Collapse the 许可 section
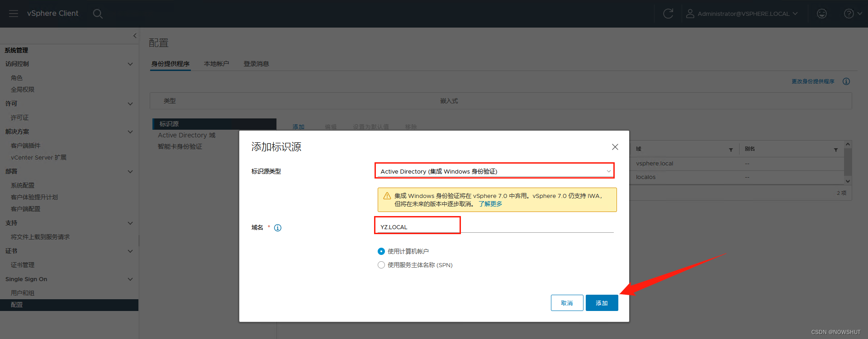This screenshot has height=339, width=868. pyautogui.click(x=130, y=104)
